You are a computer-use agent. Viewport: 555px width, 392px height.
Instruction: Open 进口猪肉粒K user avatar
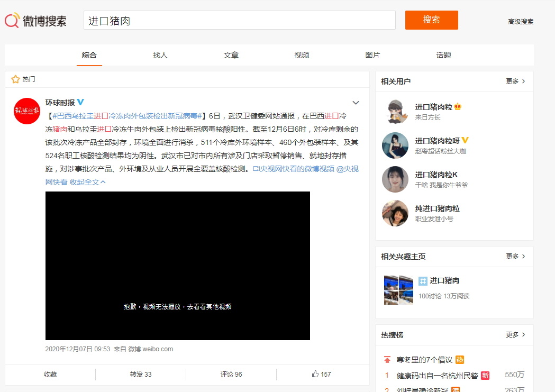(395, 179)
